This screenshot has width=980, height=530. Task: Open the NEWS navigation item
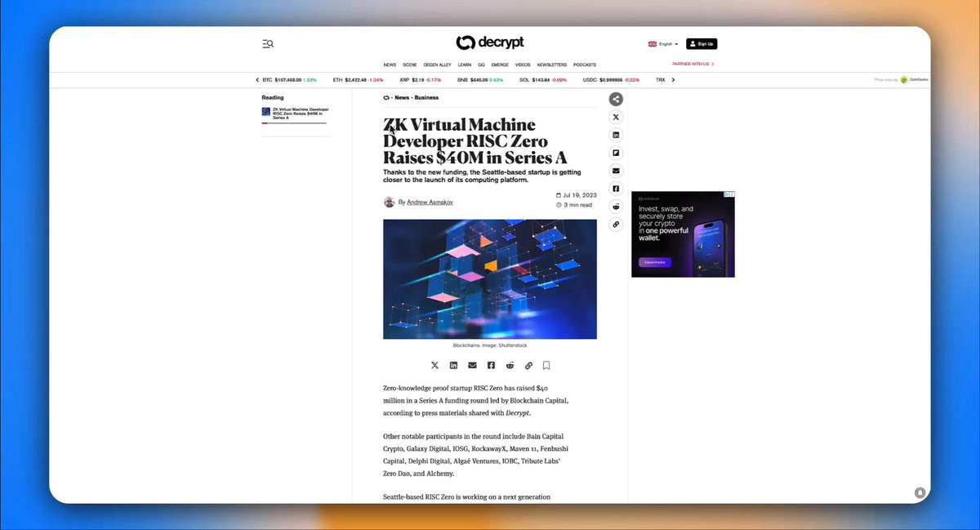[x=390, y=65]
